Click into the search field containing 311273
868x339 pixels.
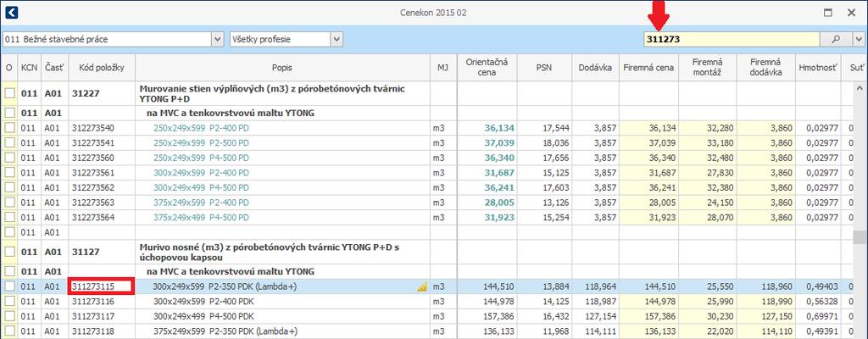pos(731,39)
